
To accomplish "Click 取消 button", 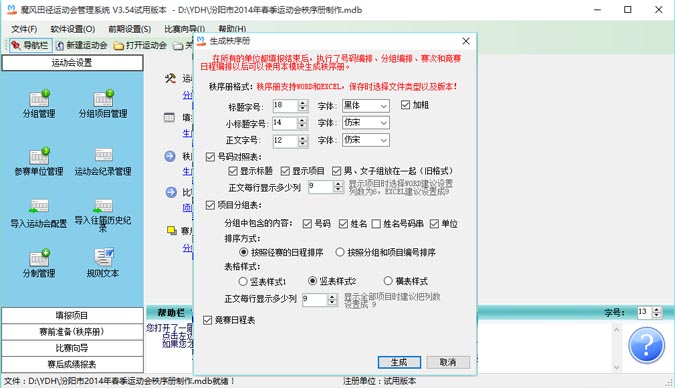I will coord(448,362).
